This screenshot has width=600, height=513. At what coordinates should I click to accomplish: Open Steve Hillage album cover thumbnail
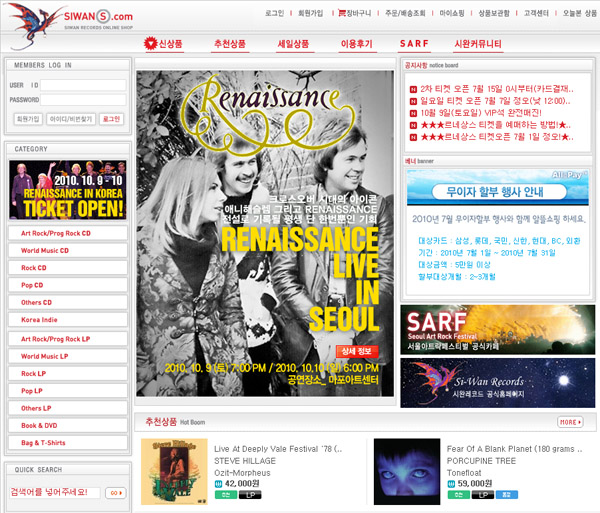click(174, 472)
